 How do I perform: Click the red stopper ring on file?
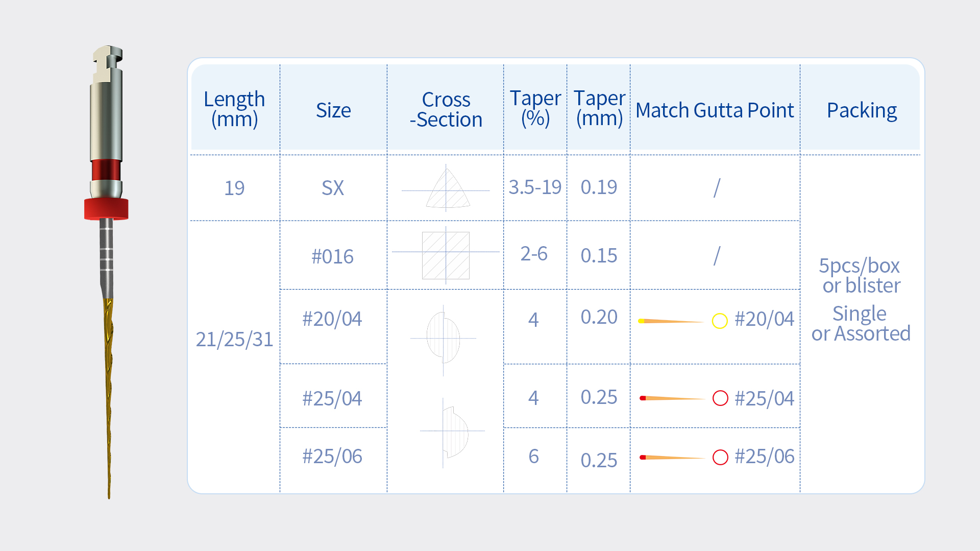coord(106,209)
